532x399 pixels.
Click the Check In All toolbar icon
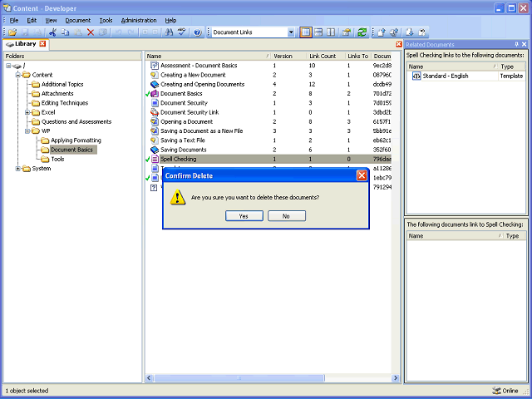tap(394, 32)
